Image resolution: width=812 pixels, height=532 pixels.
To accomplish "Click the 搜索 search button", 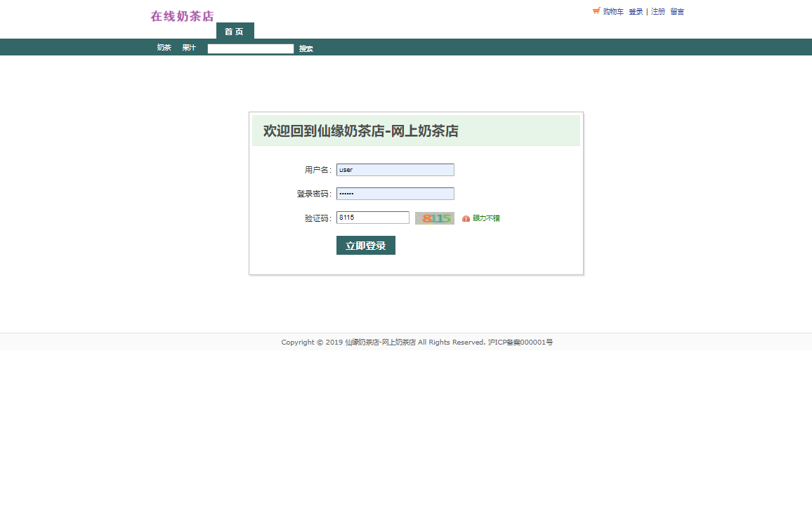I will (305, 48).
